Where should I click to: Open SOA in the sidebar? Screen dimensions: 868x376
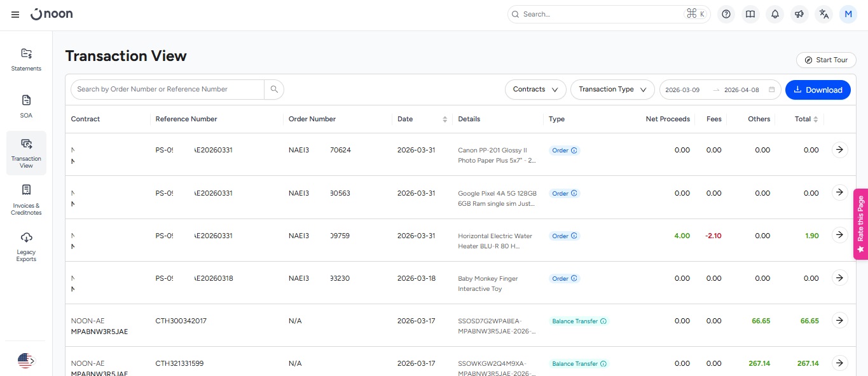pos(26,106)
